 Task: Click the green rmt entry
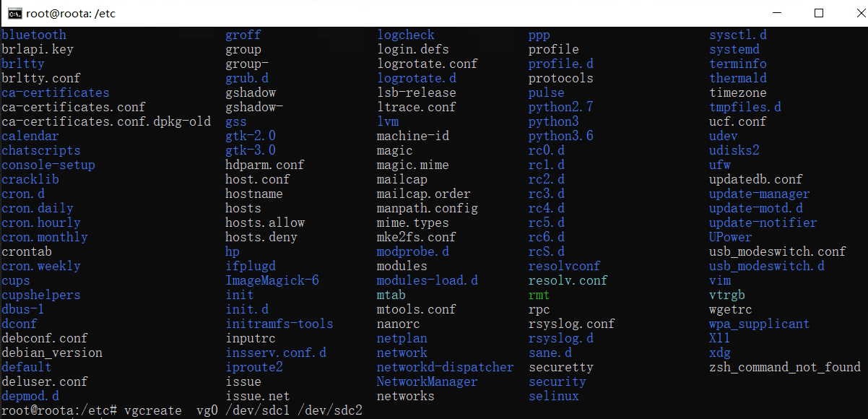click(539, 295)
